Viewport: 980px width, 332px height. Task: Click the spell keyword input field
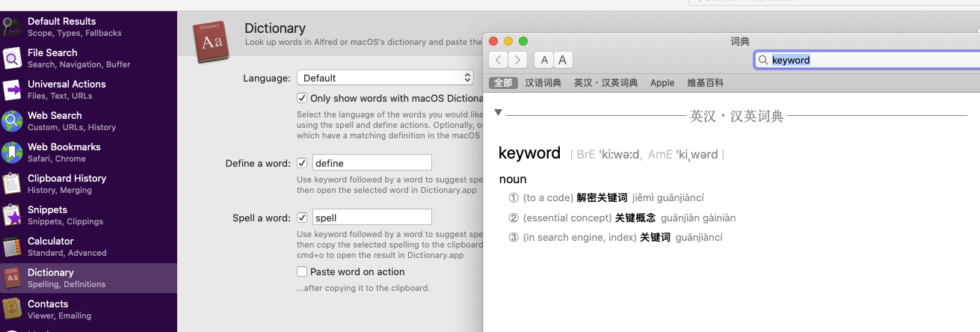pyautogui.click(x=372, y=218)
